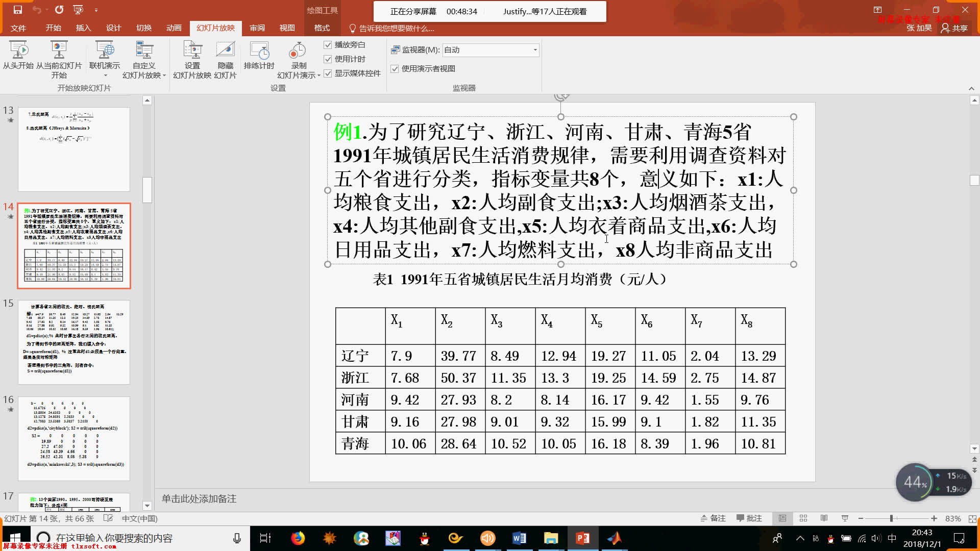980x551 pixels.
Task: Click the zoom slider handle
Action: point(891,518)
